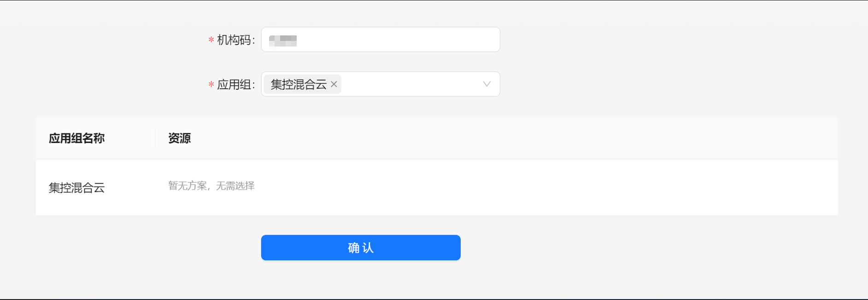Screen dimensions: 868x300
Task: Select the 集控混合云 cell in the table
Action: point(77,188)
